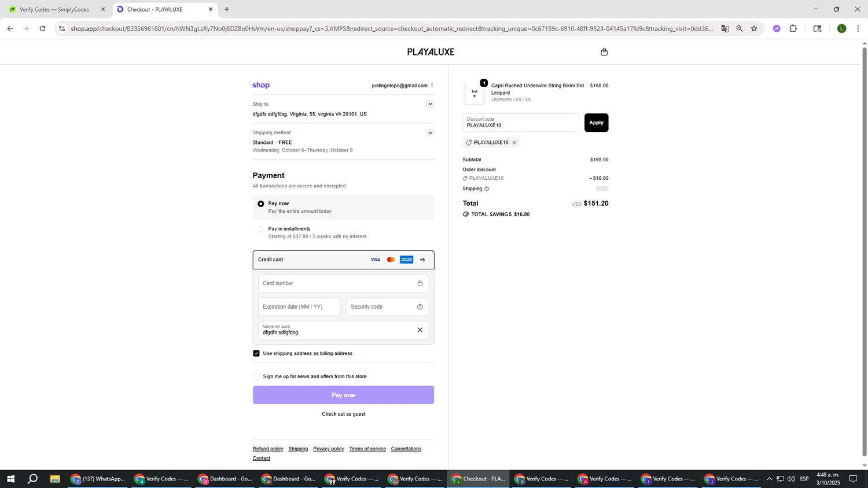Click Check out as guest
Screen dimensions: 868x488
click(343, 414)
